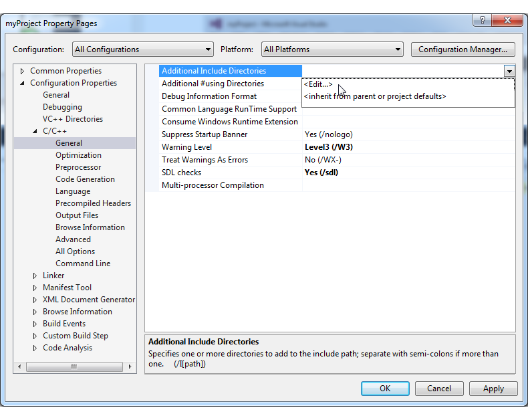Collapse Configuration Properties node
The width and height of the screenshot is (528, 420).
point(22,83)
